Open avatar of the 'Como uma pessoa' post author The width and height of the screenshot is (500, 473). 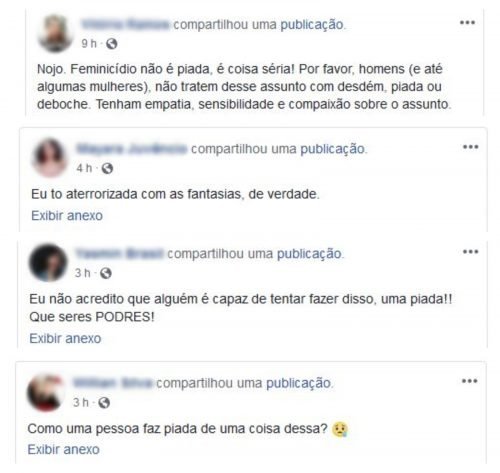click(45, 393)
